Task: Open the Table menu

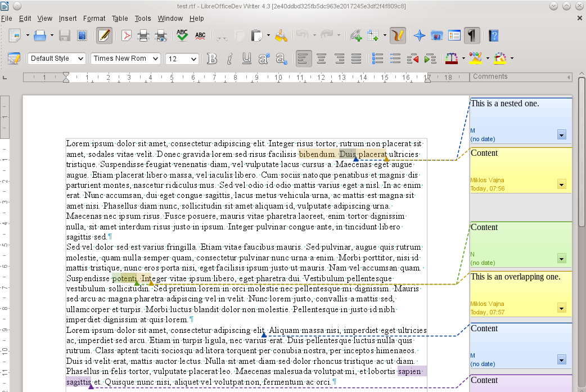Action: [120, 19]
